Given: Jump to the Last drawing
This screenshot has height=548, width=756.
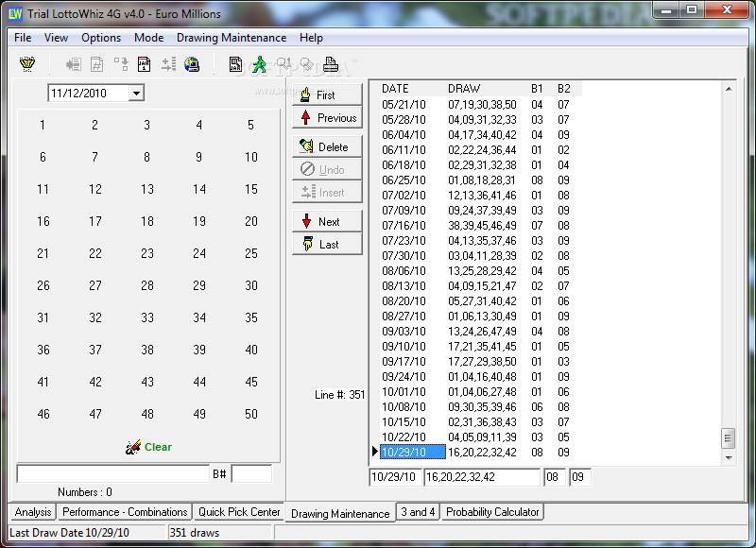Looking at the screenshot, I should tap(327, 244).
